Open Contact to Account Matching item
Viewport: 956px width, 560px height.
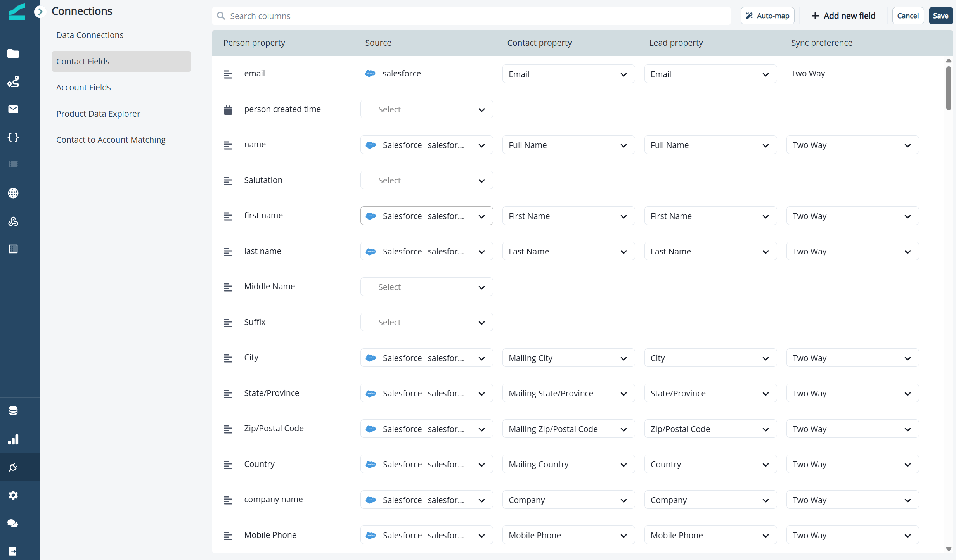pyautogui.click(x=111, y=140)
